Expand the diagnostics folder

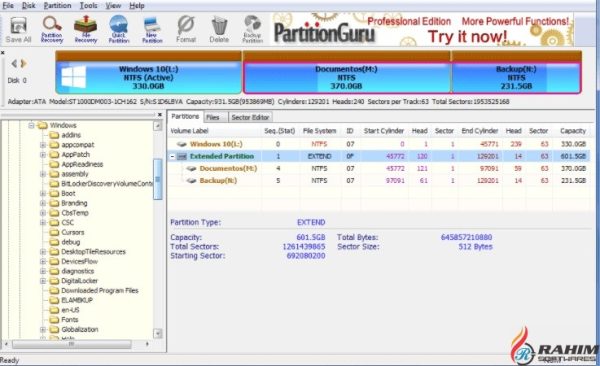(x=43, y=271)
